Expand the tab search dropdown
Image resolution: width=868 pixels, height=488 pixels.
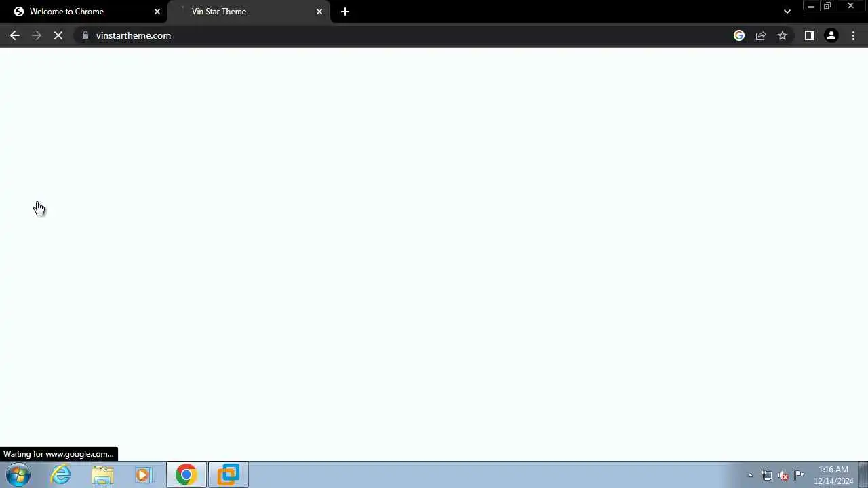787,12
